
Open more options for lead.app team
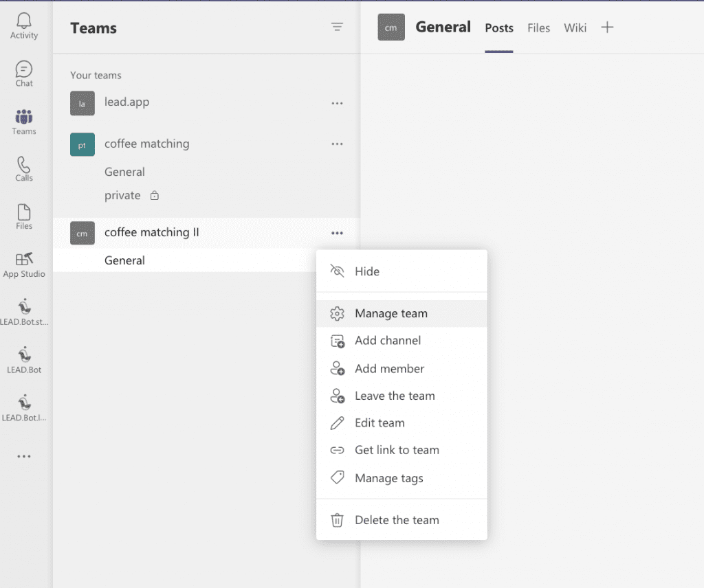337,103
